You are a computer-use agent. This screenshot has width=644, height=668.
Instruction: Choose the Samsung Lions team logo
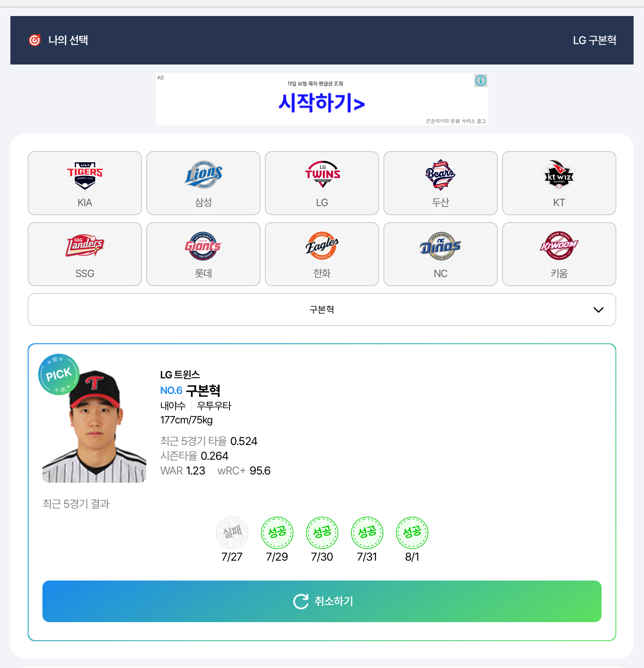(x=203, y=175)
